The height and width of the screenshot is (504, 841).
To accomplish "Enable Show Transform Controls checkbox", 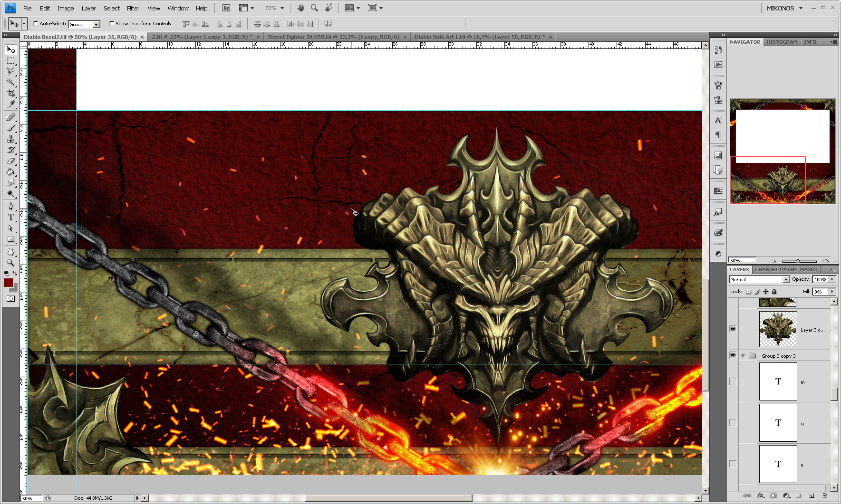I will [x=112, y=23].
